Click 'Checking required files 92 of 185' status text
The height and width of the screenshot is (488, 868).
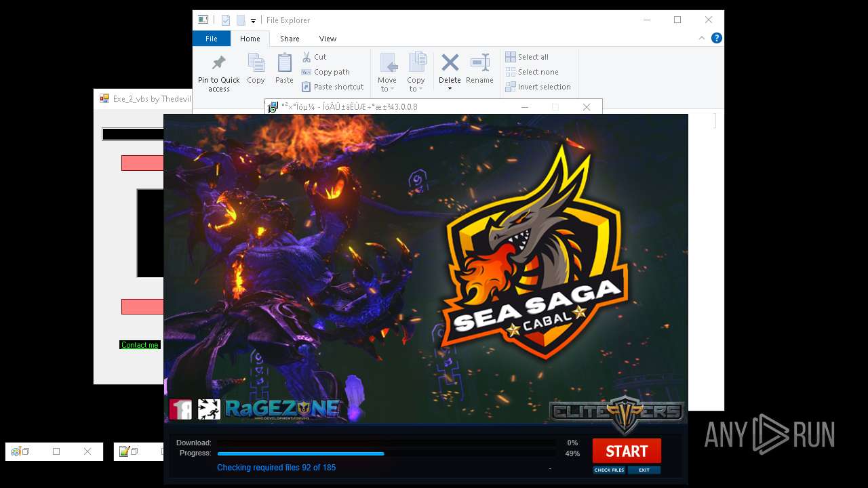pyautogui.click(x=276, y=468)
